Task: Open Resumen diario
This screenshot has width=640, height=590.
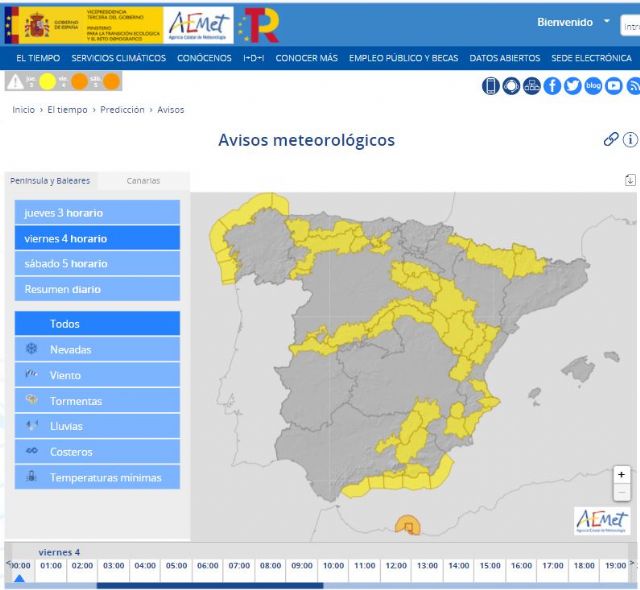Action: pyautogui.click(x=97, y=289)
